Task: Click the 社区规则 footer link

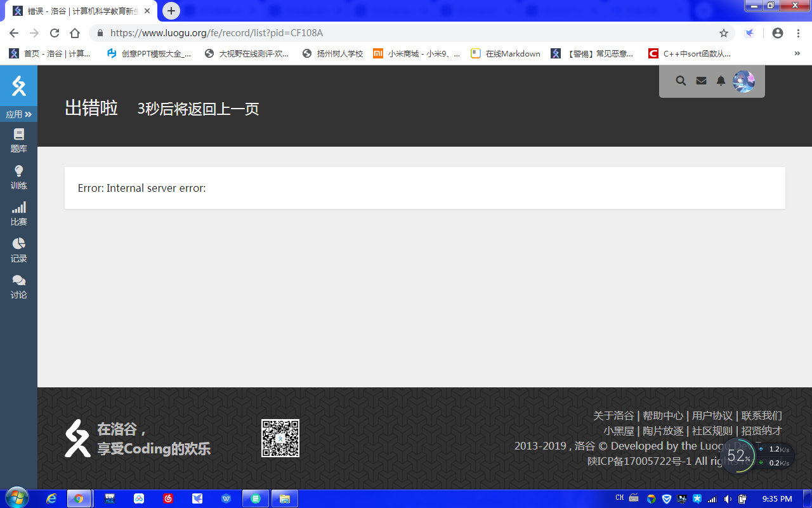Action: coord(712,431)
